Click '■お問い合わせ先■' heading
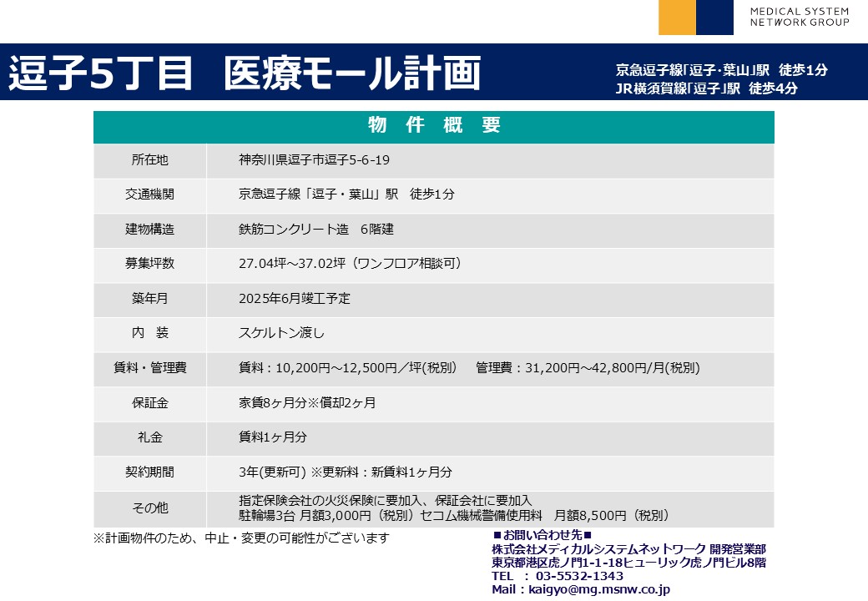 [542, 535]
